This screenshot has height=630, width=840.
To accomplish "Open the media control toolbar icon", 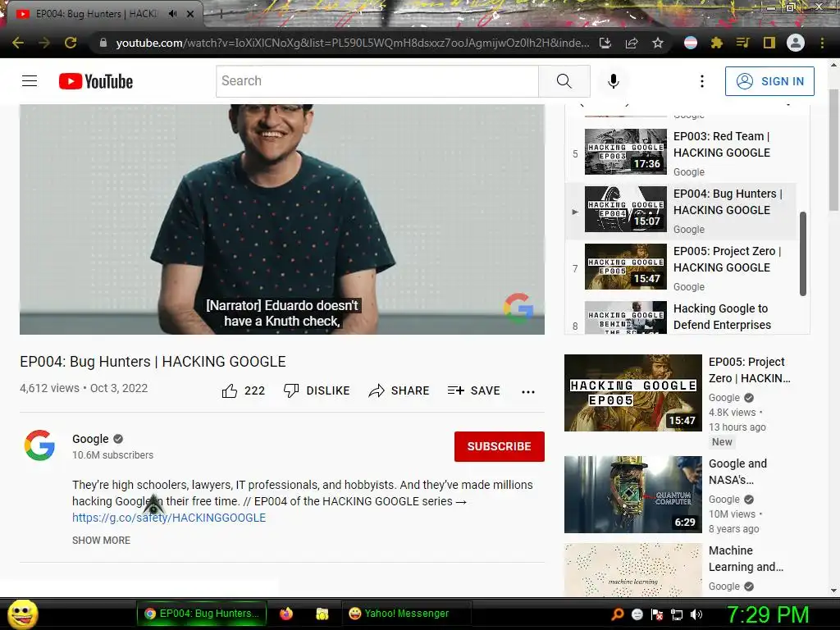I will click(743, 43).
